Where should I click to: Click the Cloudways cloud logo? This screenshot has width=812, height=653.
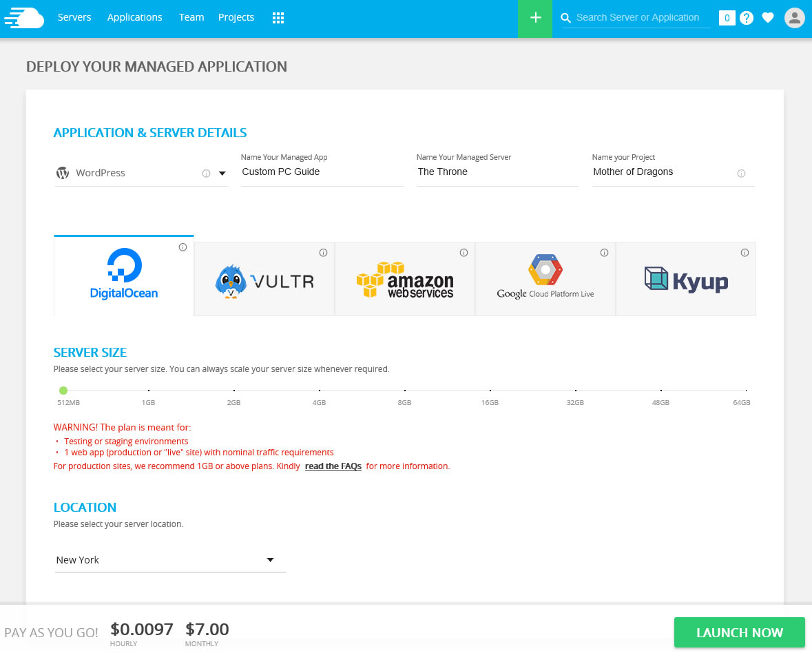[x=24, y=18]
